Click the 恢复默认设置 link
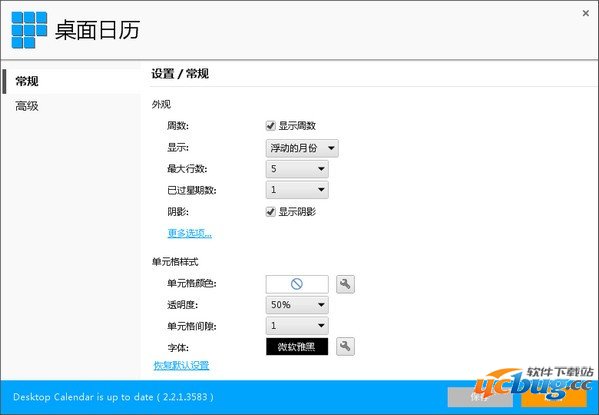Image resolution: width=599 pixels, height=415 pixels. (181, 365)
